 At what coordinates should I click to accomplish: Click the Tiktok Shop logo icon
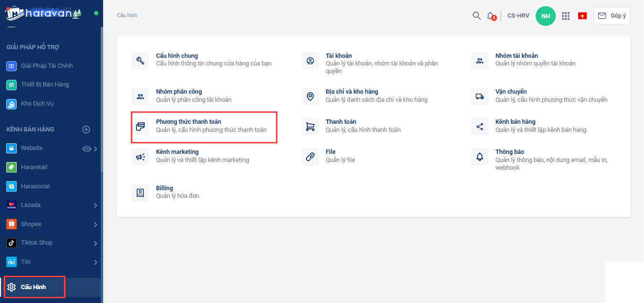tap(11, 243)
